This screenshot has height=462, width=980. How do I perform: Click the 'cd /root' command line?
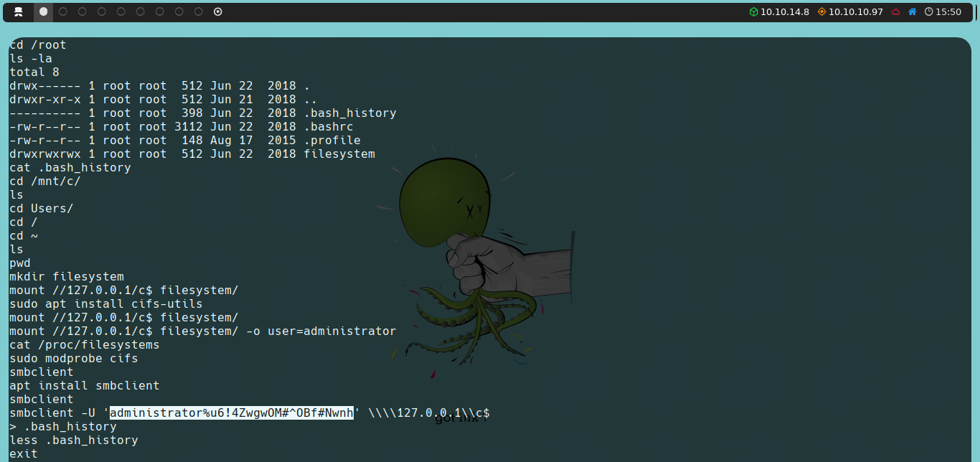38,45
